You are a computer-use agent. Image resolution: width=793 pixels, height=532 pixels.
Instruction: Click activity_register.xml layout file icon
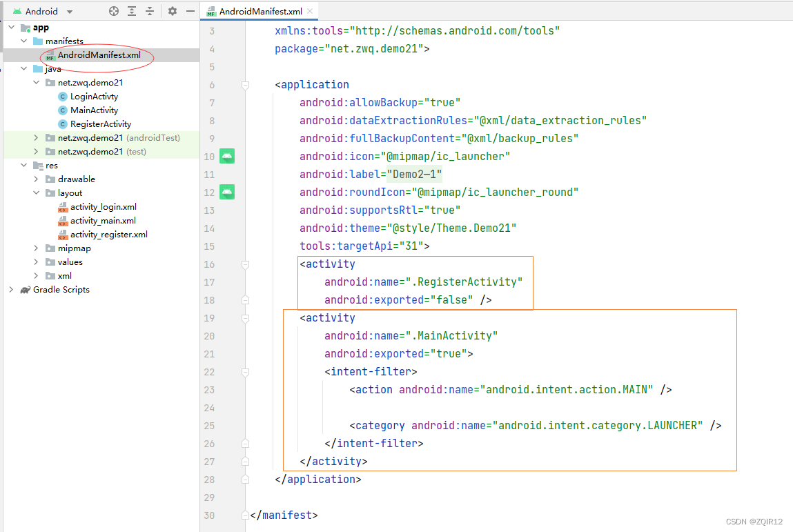tap(63, 235)
